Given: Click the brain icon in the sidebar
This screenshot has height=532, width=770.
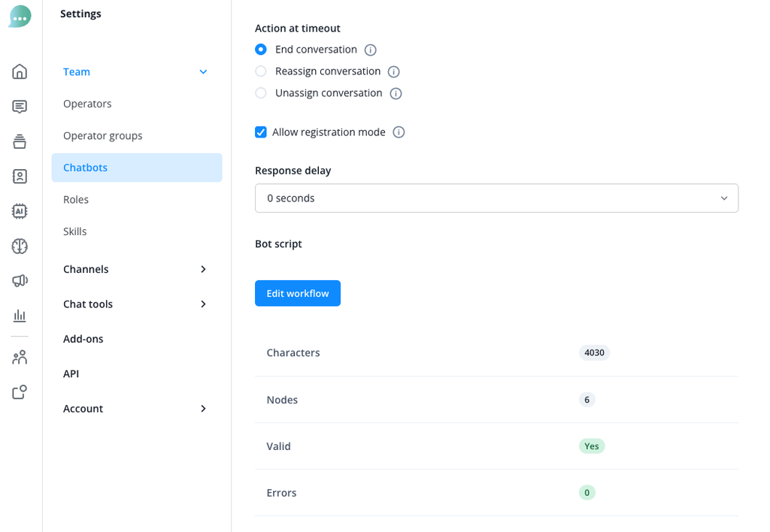Looking at the screenshot, I should [20, 246].
